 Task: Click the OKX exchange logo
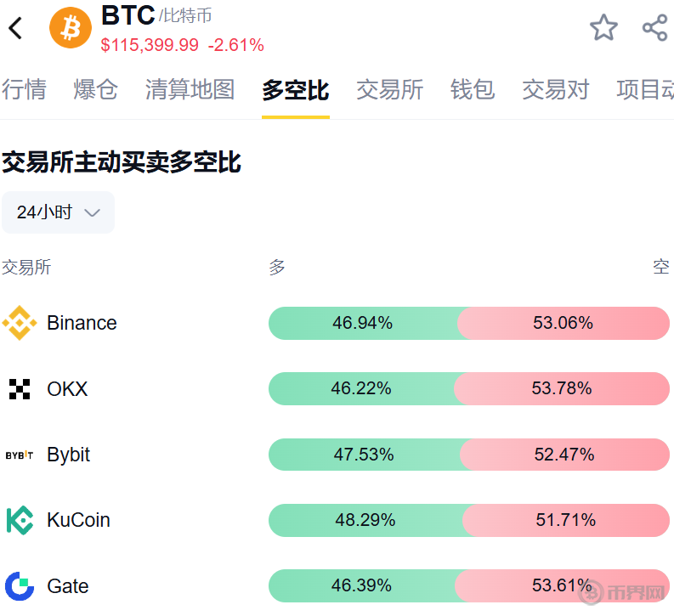tap(20, 389)
